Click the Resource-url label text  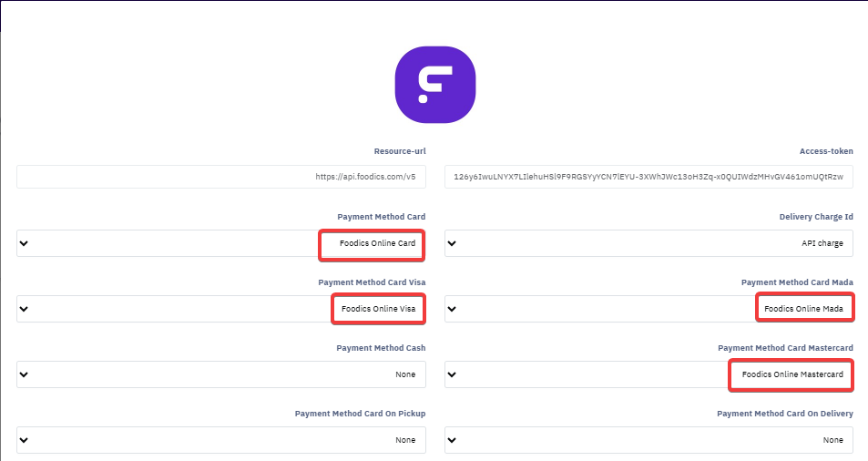(x=400, y=151)
